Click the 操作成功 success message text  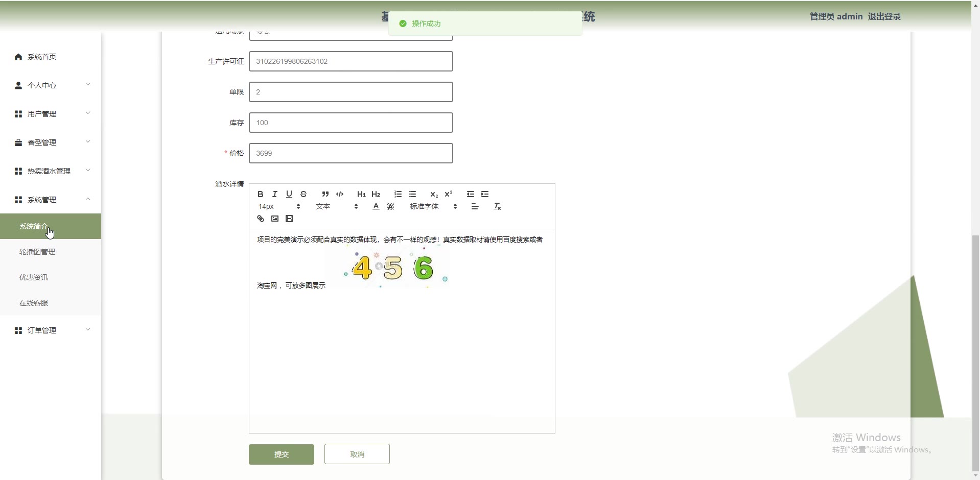pos(426,23)
